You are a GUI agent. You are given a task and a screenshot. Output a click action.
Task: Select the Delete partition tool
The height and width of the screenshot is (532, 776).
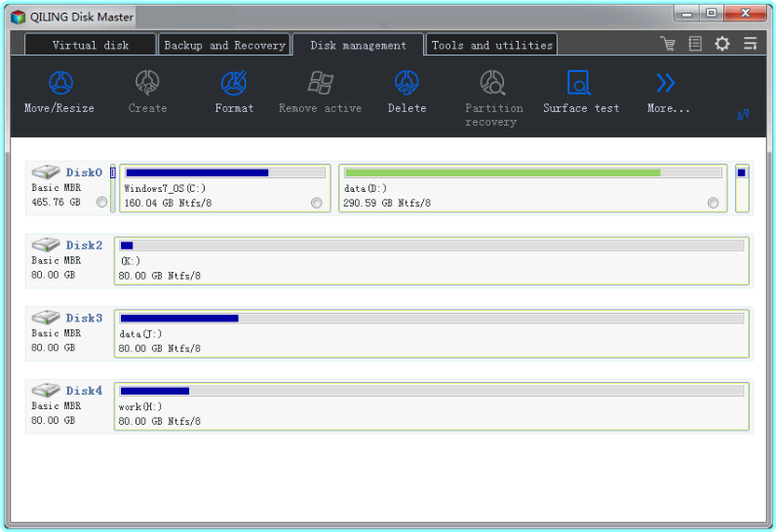coord(407,92)
